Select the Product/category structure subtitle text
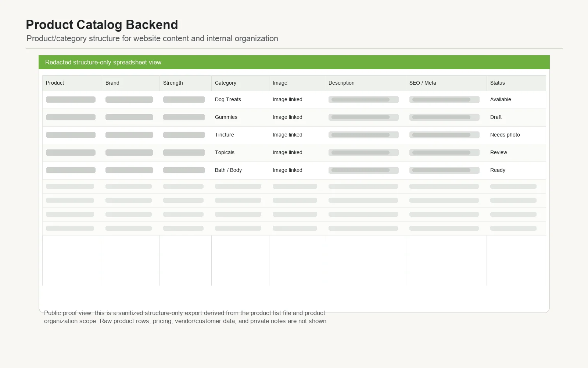This screenshot has height=368, width=588. pyautogui.click(x=152, y=39)
